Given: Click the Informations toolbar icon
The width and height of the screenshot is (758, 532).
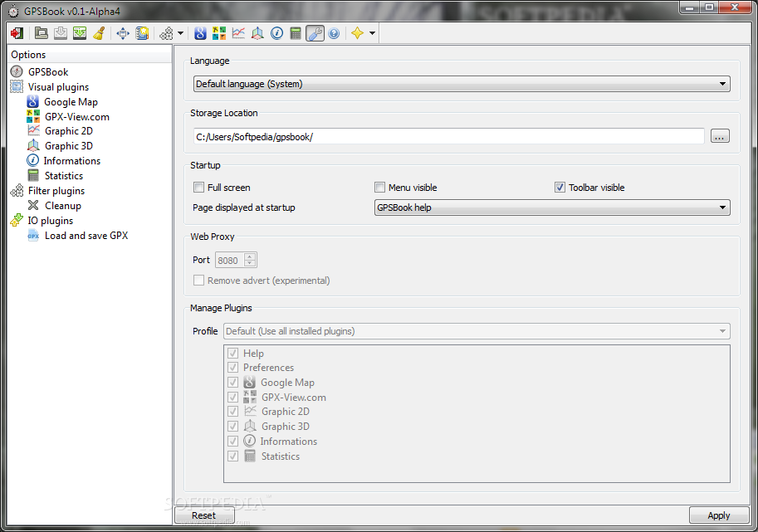Looking at the screenshot, I should tap(277, 33).
